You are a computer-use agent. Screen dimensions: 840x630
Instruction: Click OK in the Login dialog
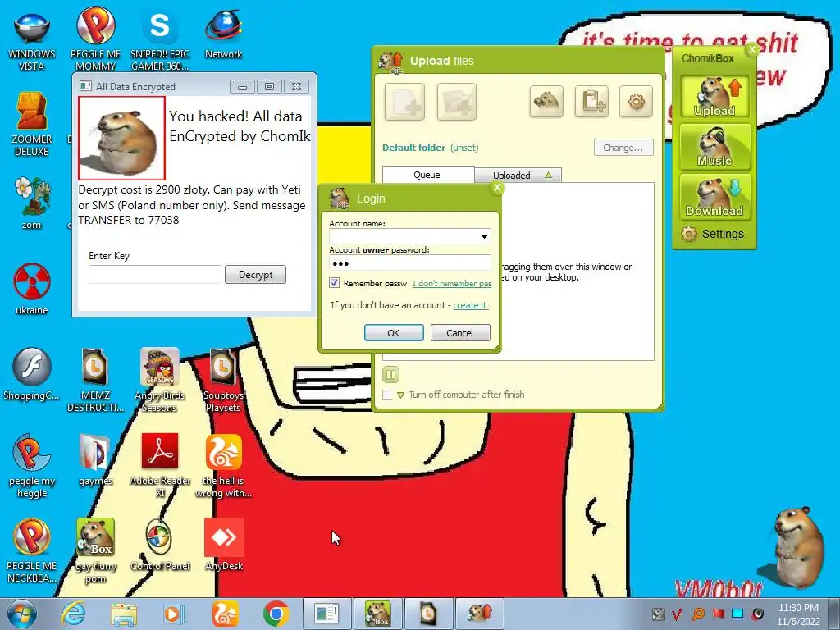394,333
